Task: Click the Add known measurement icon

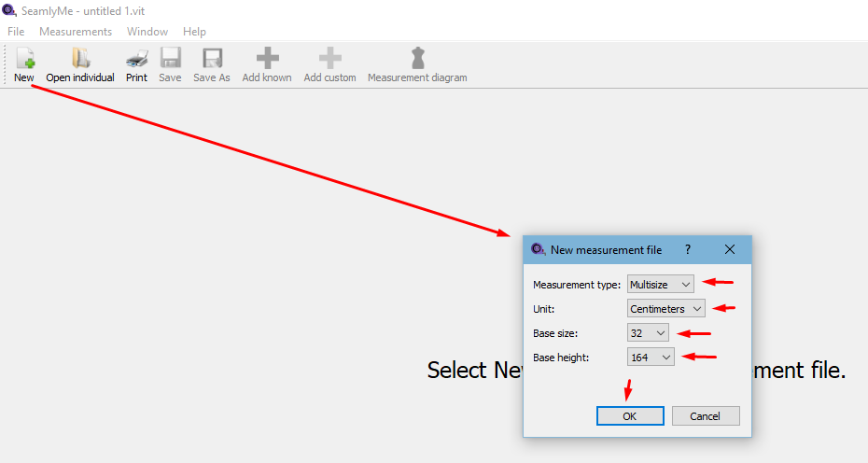Action: click(267, 60)
